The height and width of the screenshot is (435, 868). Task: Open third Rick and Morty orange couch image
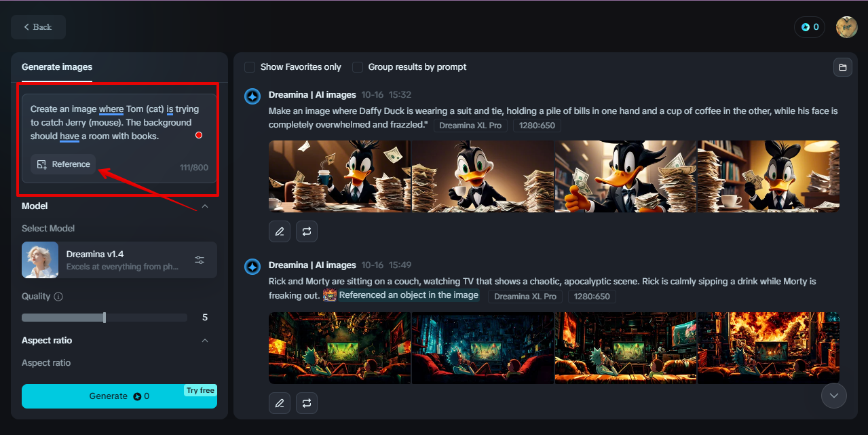[x=626, y=348]
